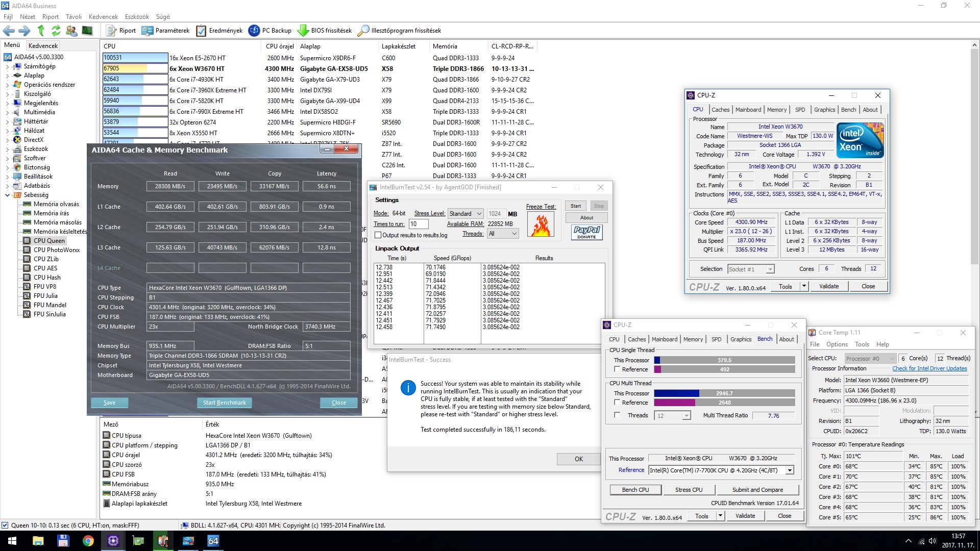Select the CPU Queen benchmark in tree

[49, 241]
